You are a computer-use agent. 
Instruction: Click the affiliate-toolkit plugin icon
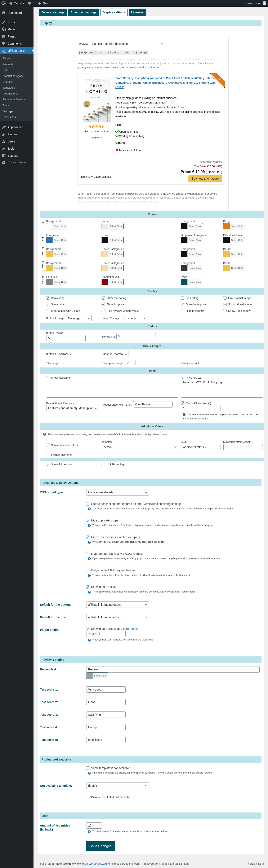(4, 51)
